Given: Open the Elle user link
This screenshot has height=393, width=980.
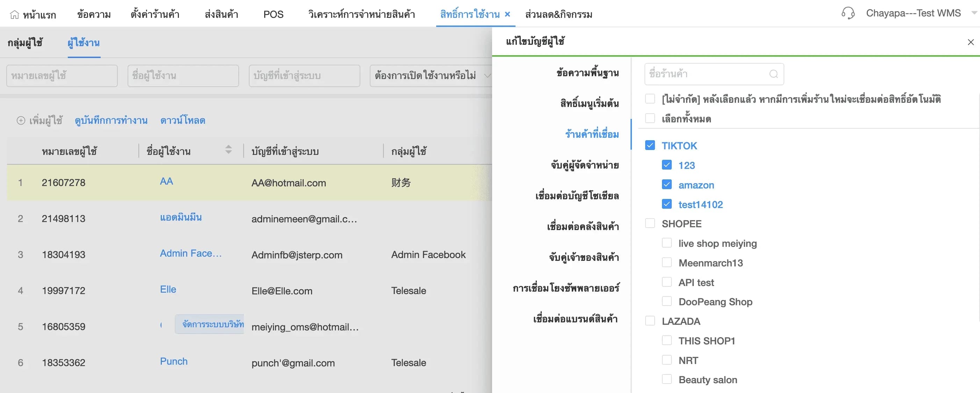Looking at the screenshot, I should (x=168, y=289).
